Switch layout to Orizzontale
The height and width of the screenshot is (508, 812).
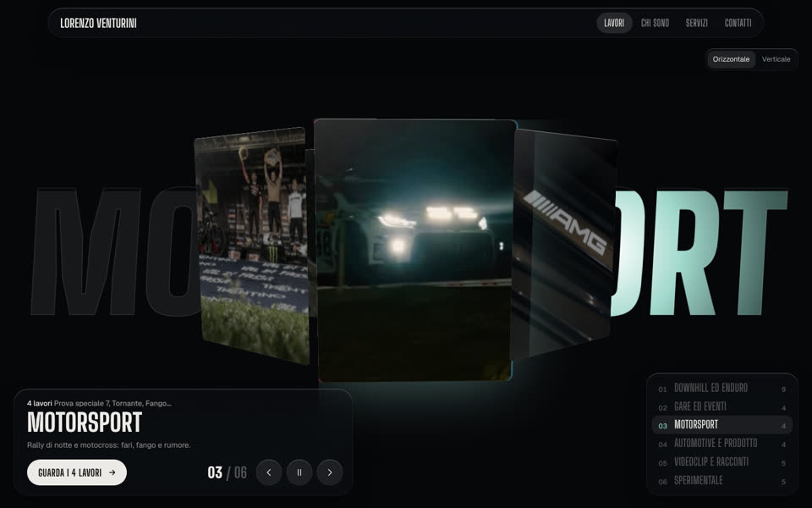[x=731, y=59]
